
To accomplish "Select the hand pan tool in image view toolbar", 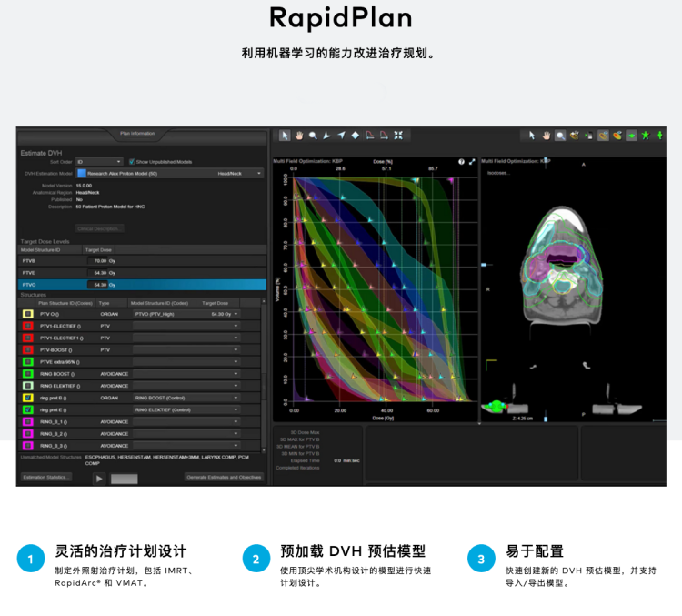I will [546, 136].
